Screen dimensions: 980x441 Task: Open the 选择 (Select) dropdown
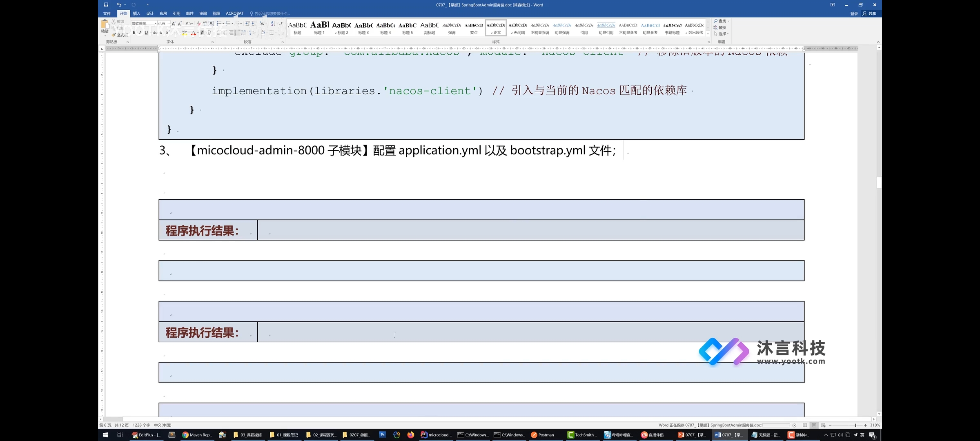tap(721, 34)
